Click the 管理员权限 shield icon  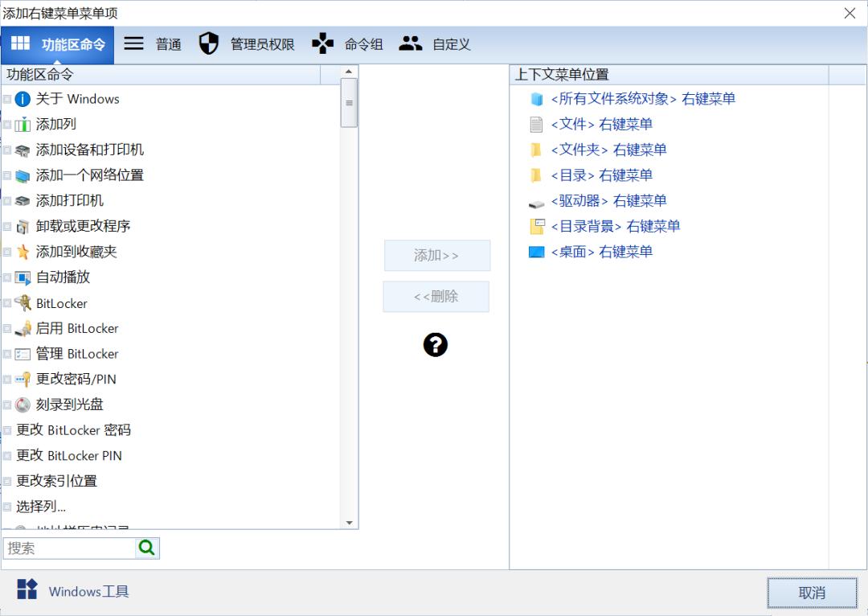click(208, 43)
